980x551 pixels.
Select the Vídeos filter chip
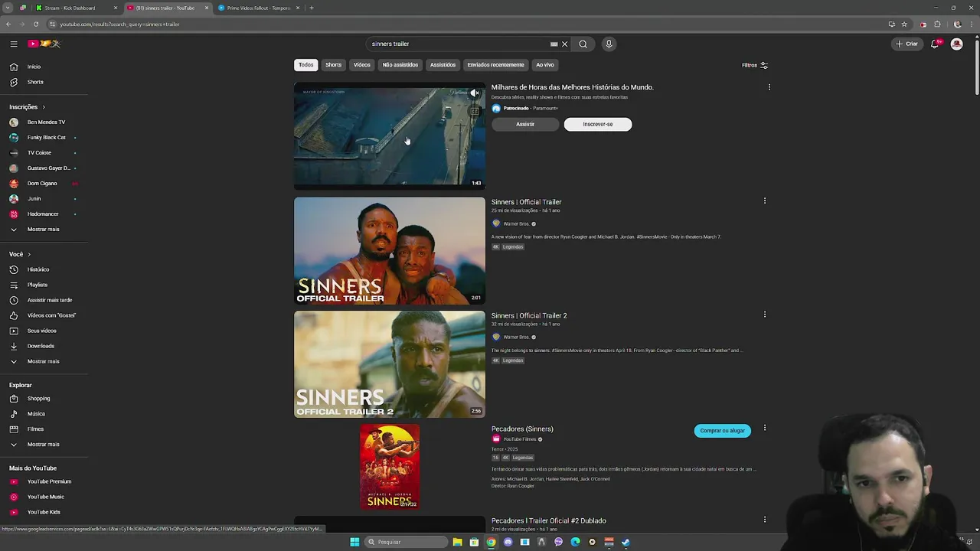click(x=362, y=65)
